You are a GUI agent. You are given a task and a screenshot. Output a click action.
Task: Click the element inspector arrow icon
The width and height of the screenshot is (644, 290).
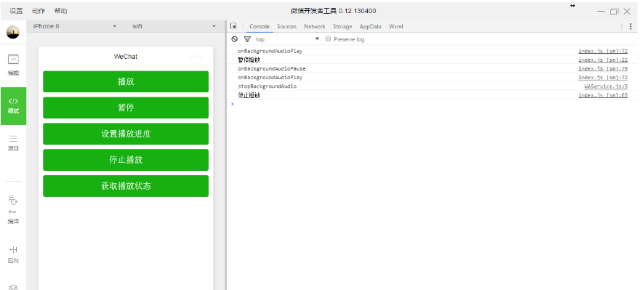coord(234,26)
